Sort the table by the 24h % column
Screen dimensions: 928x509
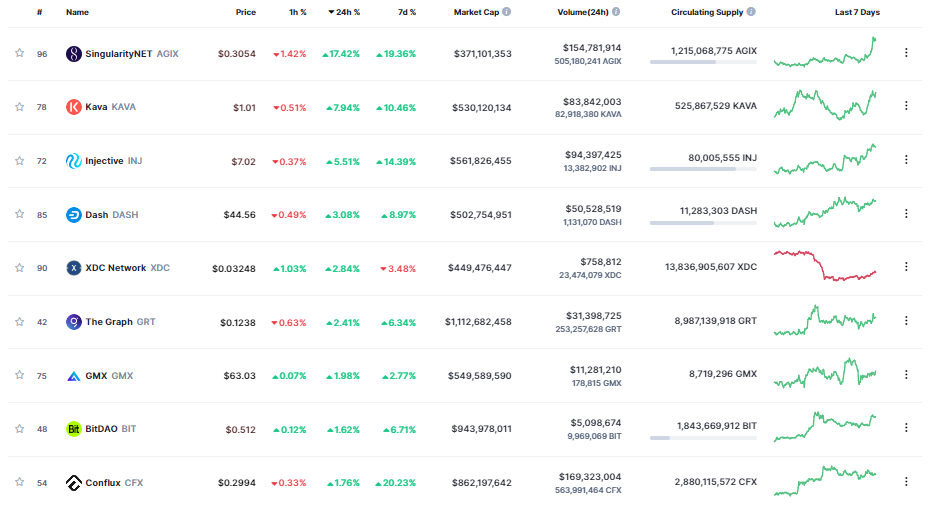pos(344,12)
